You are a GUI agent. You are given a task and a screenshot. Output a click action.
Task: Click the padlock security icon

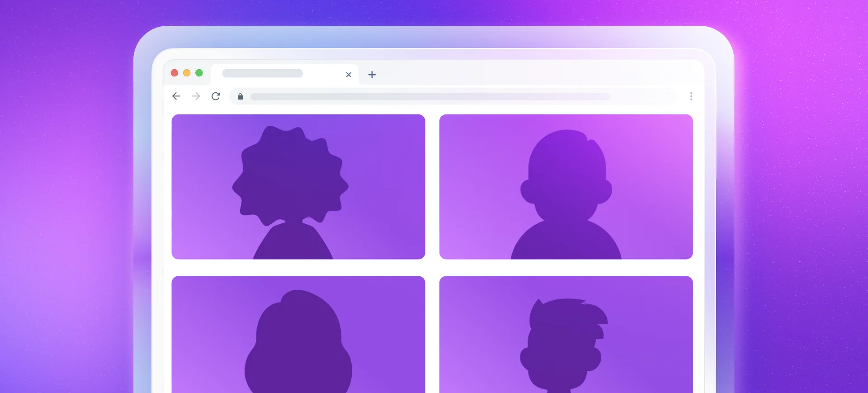(x=240, y=96)
